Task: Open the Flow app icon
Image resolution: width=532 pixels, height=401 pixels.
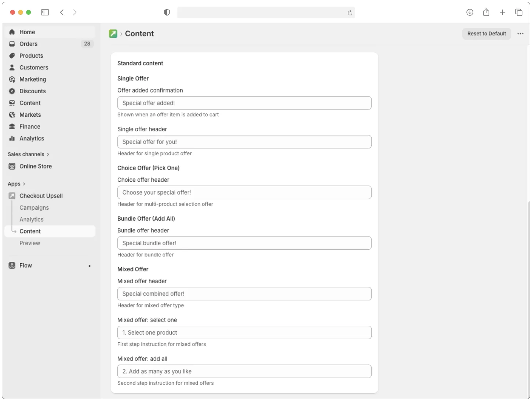Action: (12, 265)
